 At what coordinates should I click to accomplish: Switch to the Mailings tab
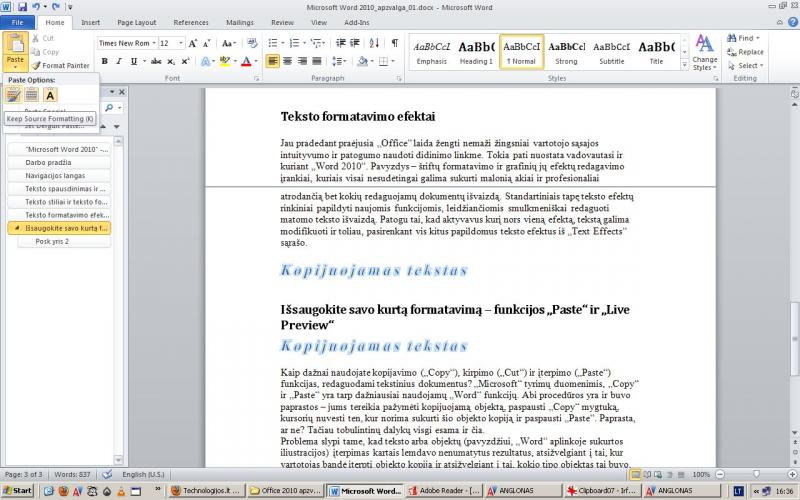240,22
